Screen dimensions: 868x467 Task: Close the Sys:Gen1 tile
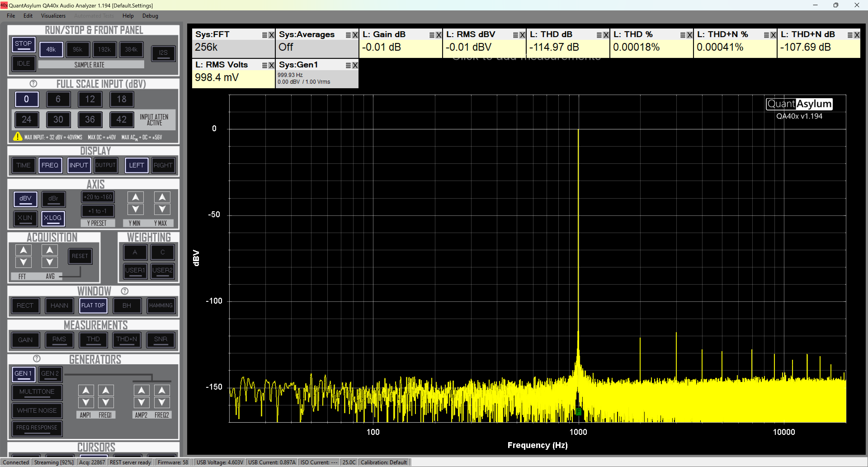pyautogui.click(x=355, y=65)
